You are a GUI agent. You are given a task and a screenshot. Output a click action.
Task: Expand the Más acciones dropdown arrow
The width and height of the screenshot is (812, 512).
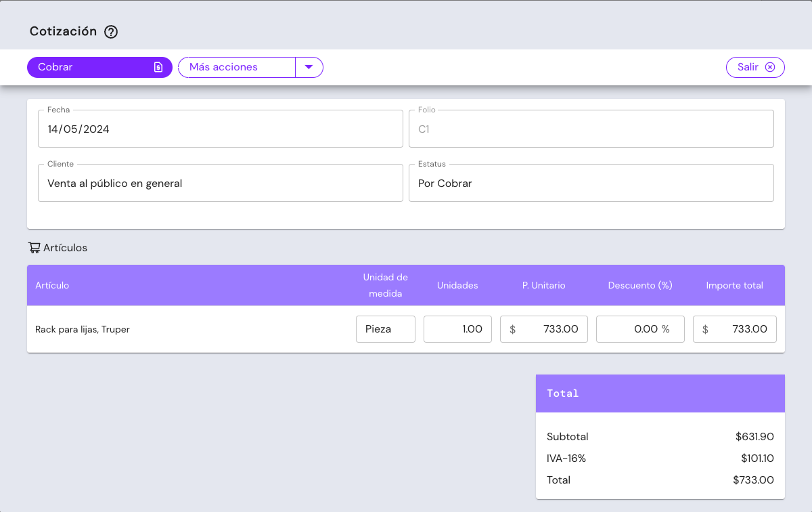coord(309,67)
